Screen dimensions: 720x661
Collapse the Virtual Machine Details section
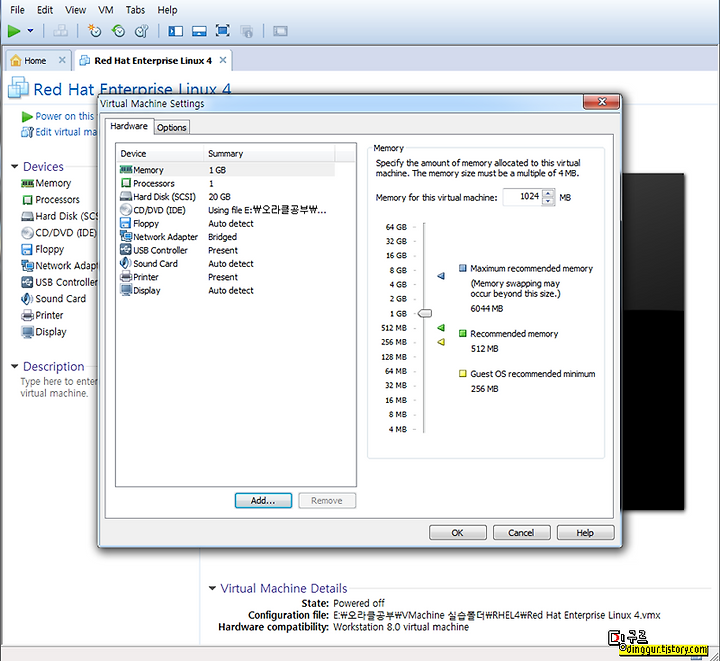[x=212, y=588]
